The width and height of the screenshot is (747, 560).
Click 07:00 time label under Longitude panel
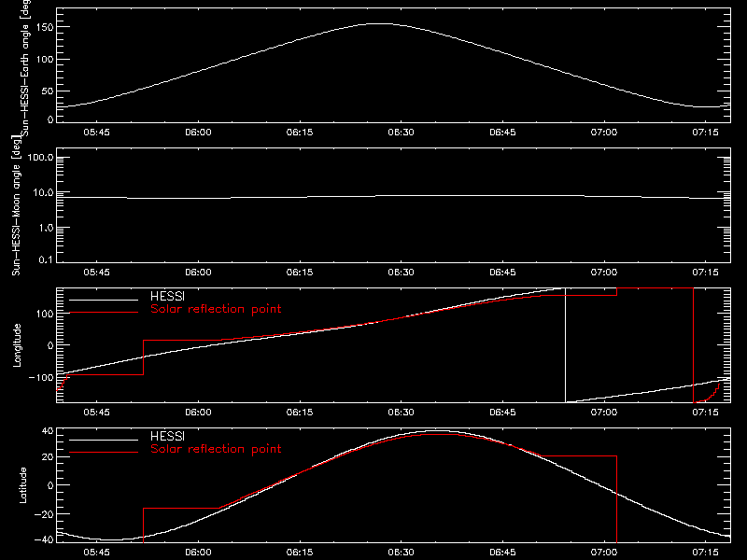coord(604,413)
